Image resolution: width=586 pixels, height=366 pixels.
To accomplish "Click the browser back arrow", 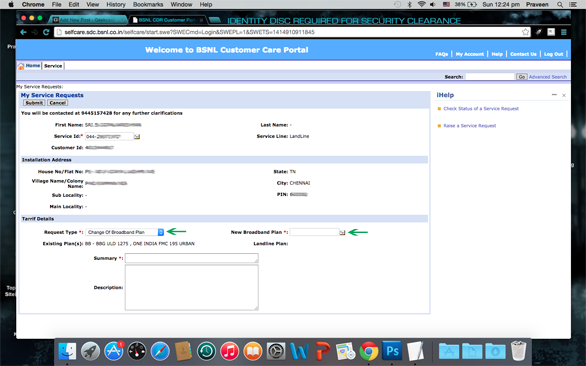I will 23,32.
